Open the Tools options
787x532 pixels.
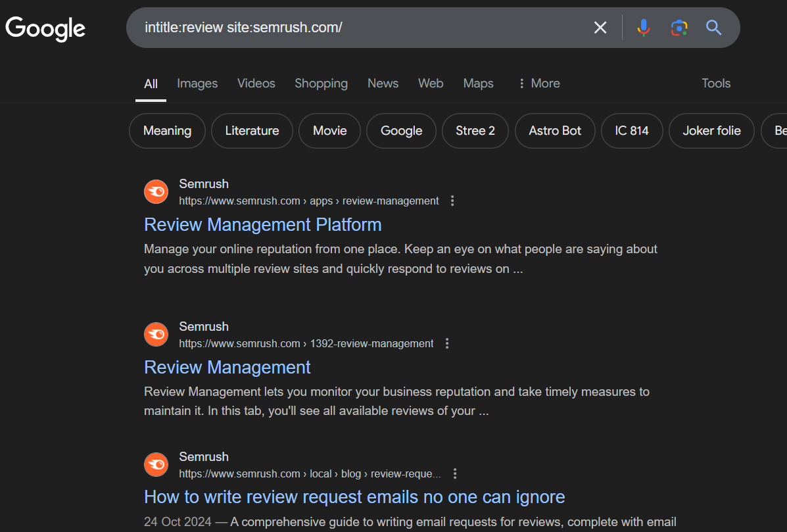pyautogui.click(x=716, y=84)
